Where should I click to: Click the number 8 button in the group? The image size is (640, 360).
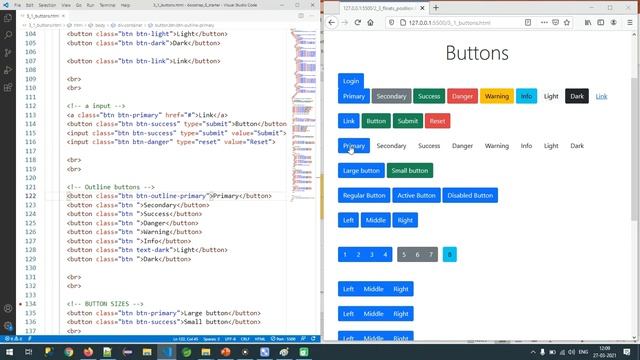[450, 254]
